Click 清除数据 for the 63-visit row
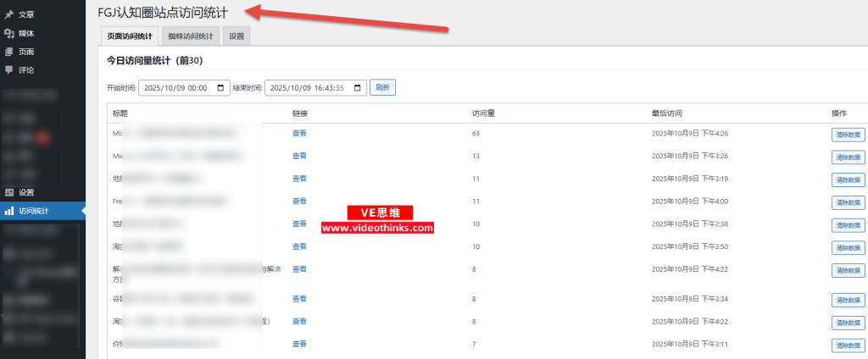The image size is (868, 359). pos(848,134)
